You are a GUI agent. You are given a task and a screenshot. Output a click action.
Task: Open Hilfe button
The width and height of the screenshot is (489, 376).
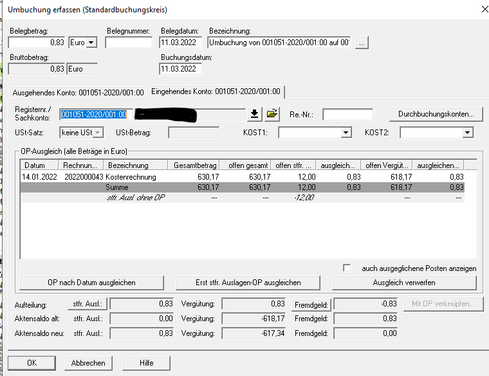tap(146, 363)
